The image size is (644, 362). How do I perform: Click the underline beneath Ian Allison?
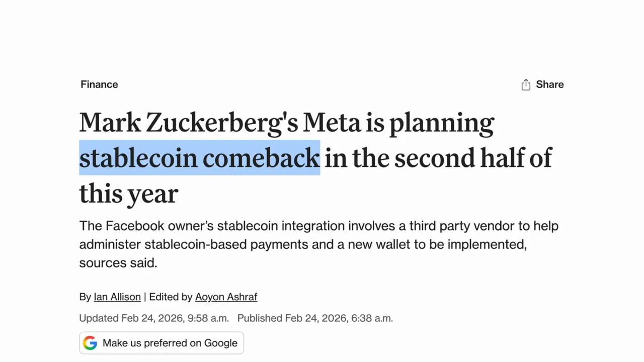[x=117, y=302]
